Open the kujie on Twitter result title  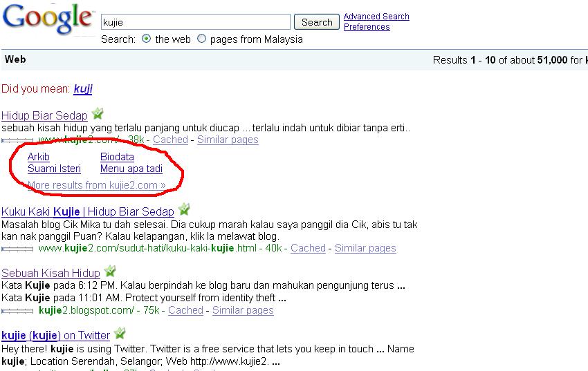click(55, 336)
